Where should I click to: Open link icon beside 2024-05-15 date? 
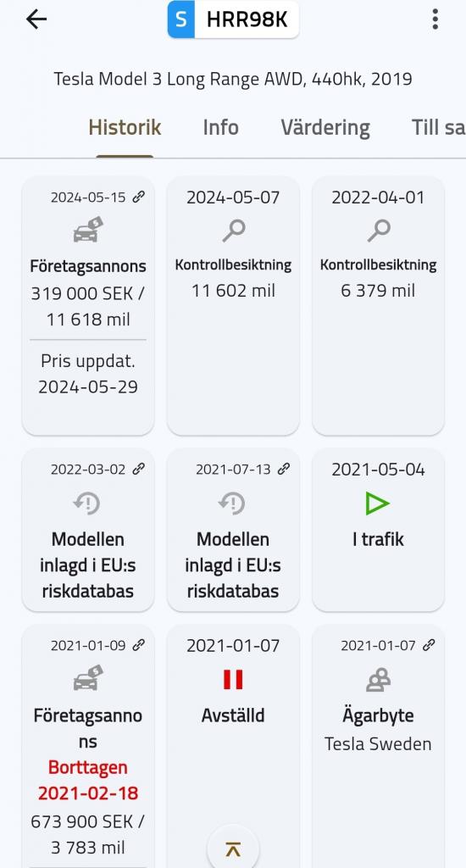pyautogui.click(x=138, y=197)
